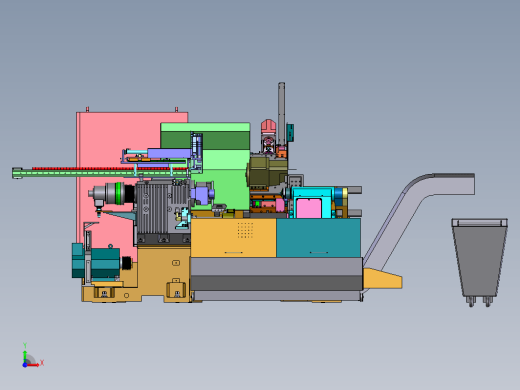This screenshot has height=390, width=520.
Task: Select the tall gray vertical column
Action: tap(282, 113)
